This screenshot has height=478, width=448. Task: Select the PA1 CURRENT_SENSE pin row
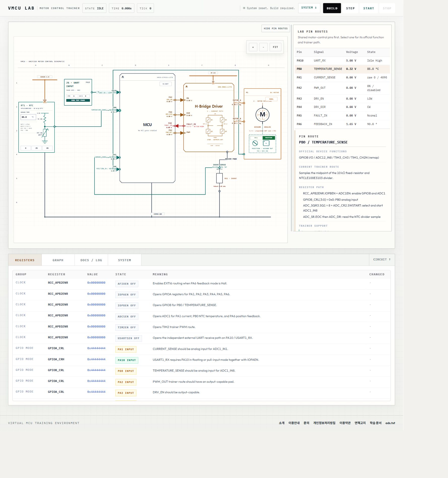342,77
